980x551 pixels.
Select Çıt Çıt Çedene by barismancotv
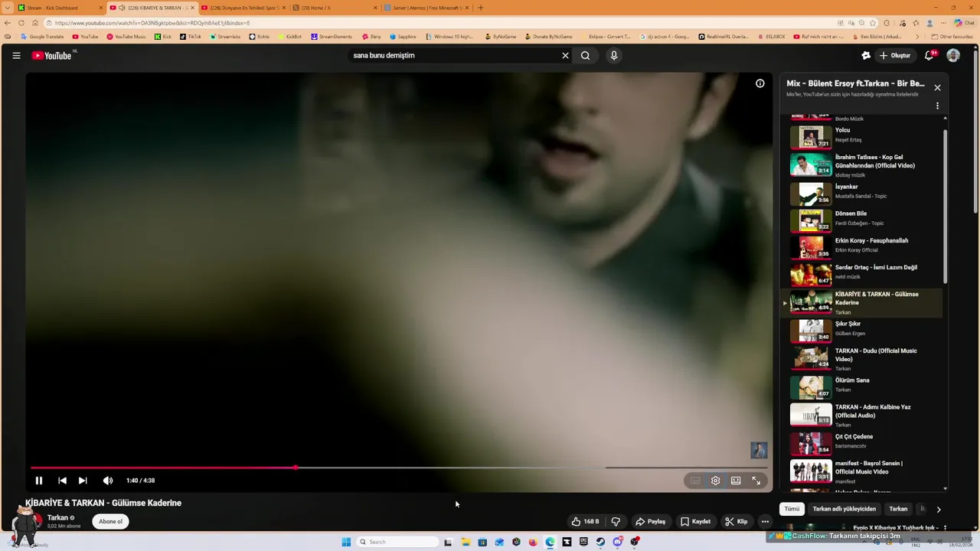(x=861, y=442)
